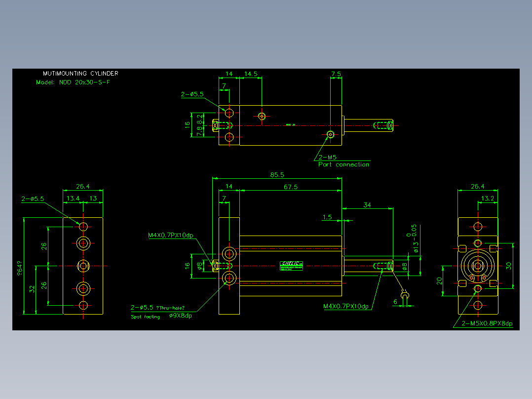
Task: Click the '85.5' overall length dimension
Action: (277, 174)
